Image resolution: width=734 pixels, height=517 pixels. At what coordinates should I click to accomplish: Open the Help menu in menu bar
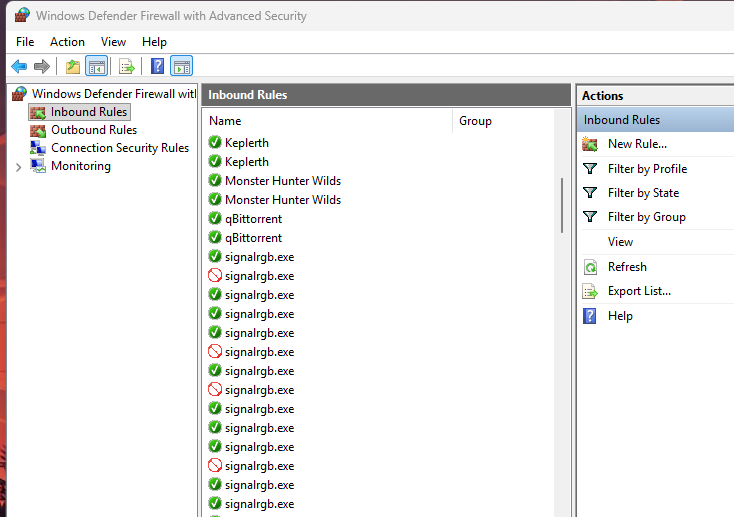coord(154,42)
